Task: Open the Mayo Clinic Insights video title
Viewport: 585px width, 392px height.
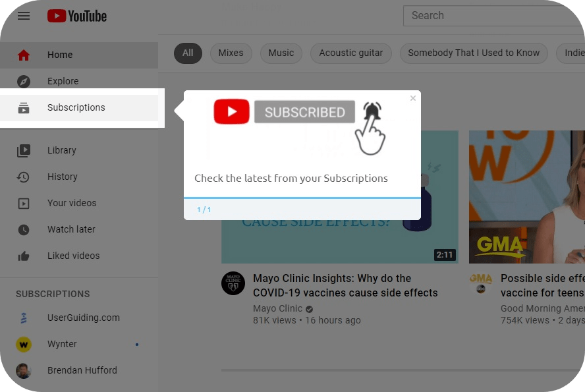Action: click(345, 286)
